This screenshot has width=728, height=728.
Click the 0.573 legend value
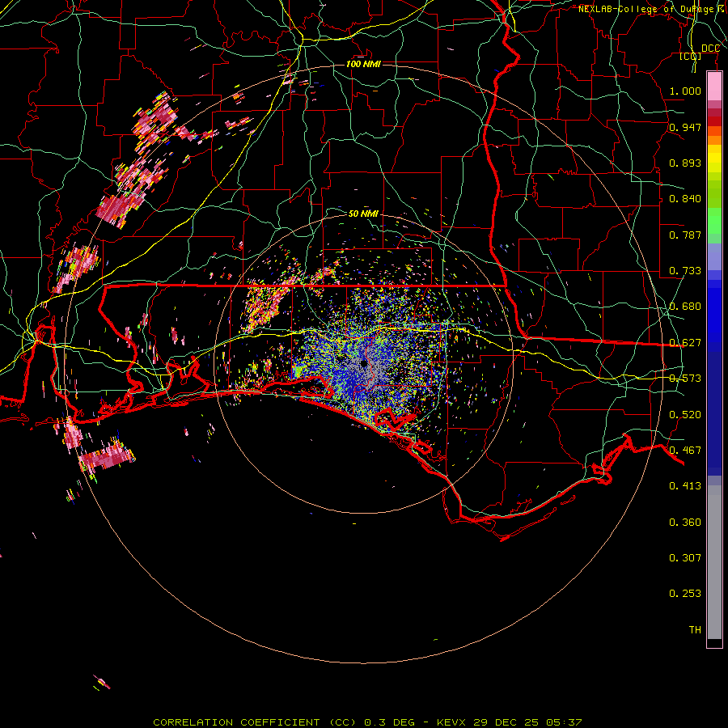[685, 379]
